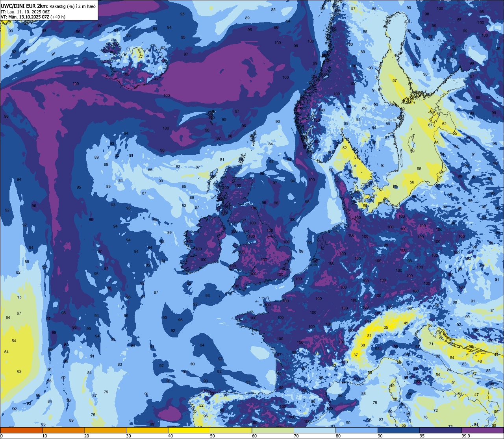Click the "61" value over southern Finland
The image size is (504, 439).
coord(430,125)
